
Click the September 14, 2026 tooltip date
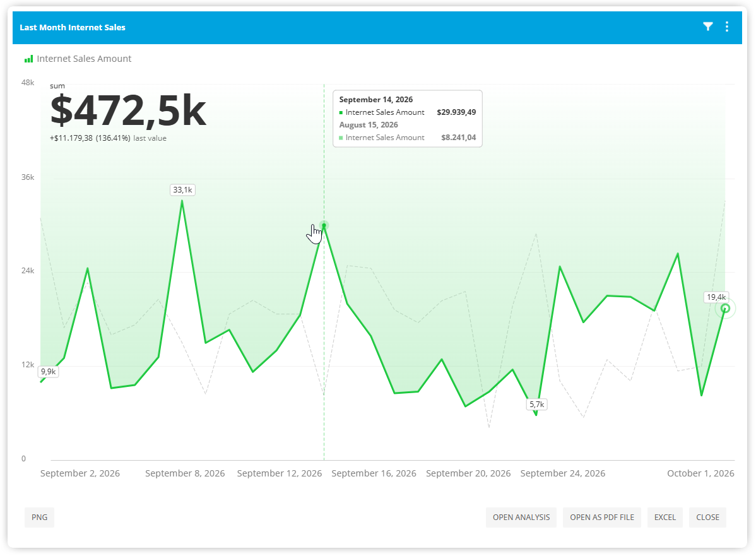tap(376, 100)
